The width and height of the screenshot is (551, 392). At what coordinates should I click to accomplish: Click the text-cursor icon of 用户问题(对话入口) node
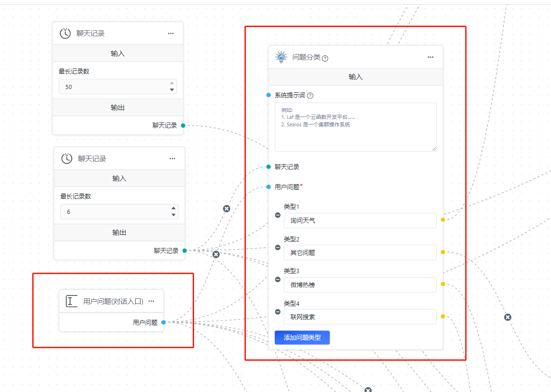pyautogui.click(x=71, y=301)
